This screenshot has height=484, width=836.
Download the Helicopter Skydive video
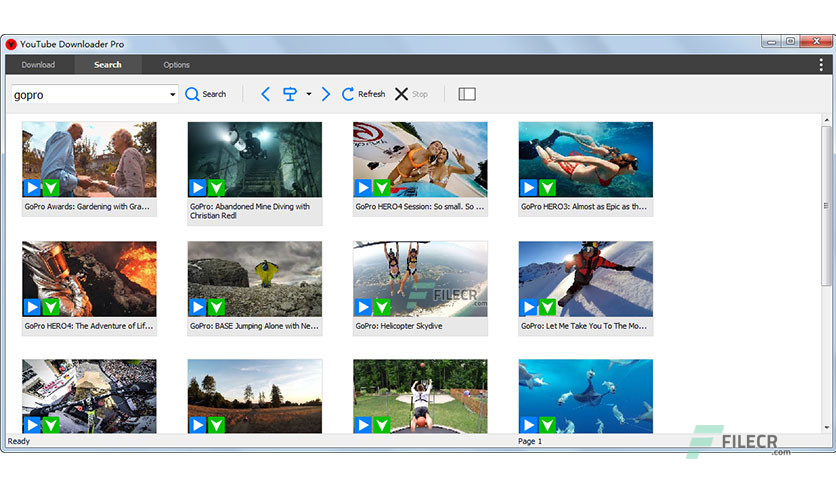click(382, 307)
